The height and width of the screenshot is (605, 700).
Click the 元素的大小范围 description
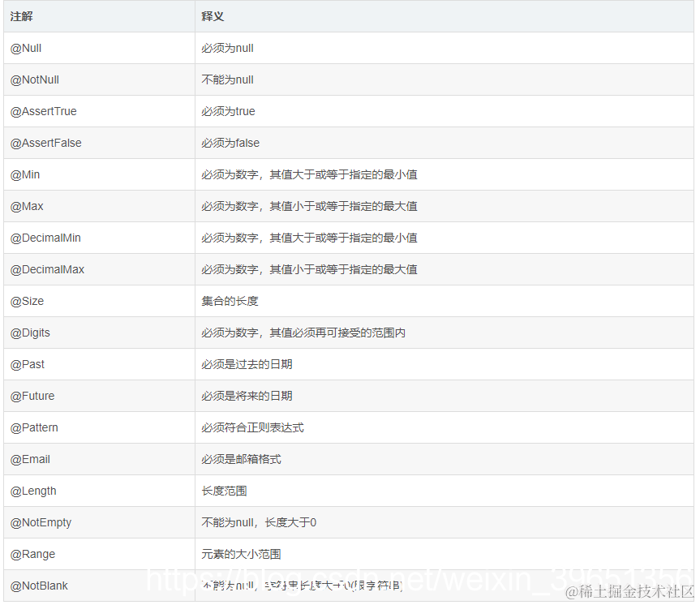241,555
